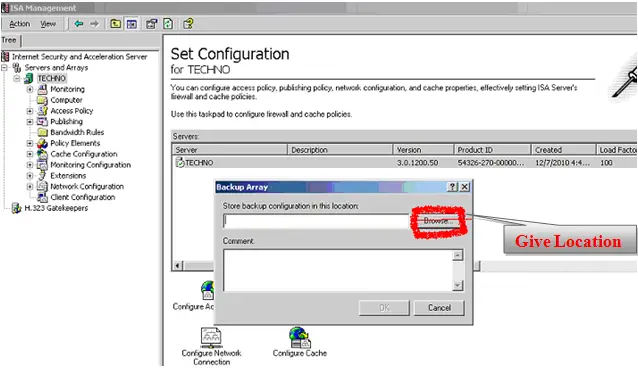Click the H.323 Gatekeepers icon
The image size is (638, 375).
pyautogui.click(x=16, y=208)
